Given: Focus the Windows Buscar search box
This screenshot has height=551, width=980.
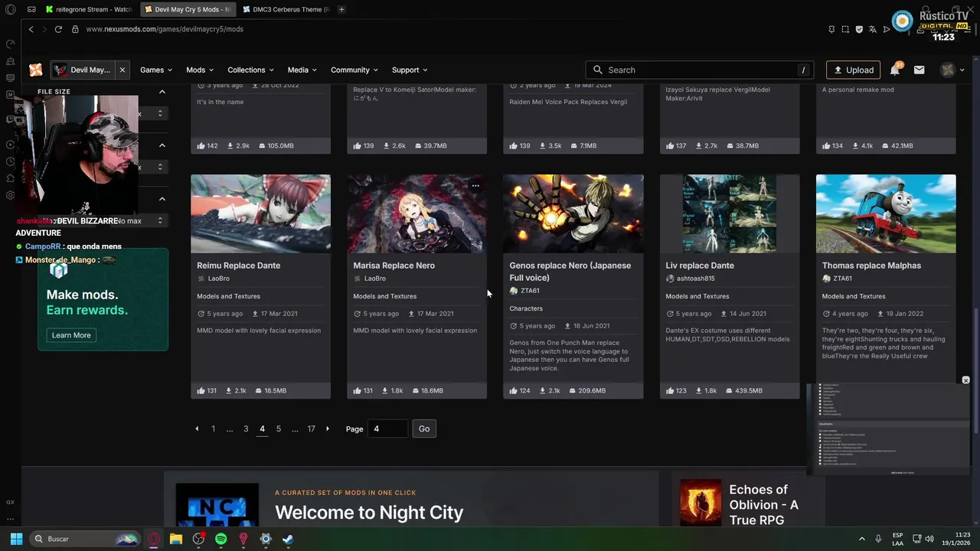Looking at the screenshot, I should tap(84, 539).
